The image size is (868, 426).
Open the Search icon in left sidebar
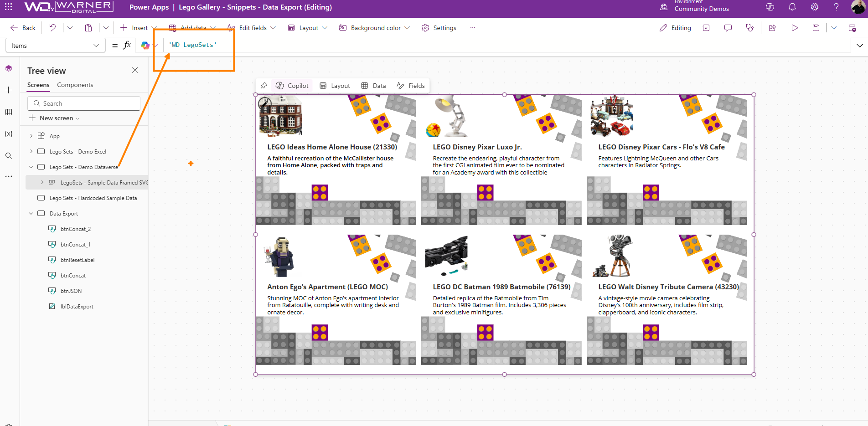9,156
